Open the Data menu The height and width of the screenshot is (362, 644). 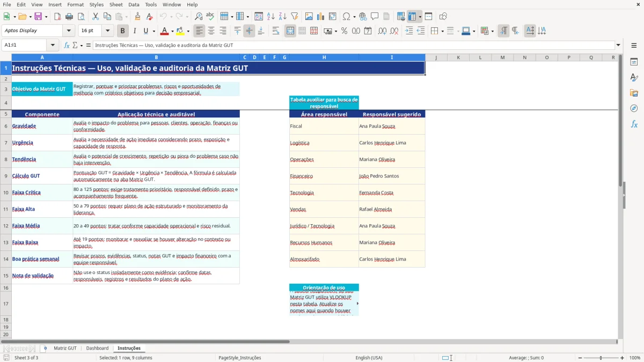click(x=134, y=4)
